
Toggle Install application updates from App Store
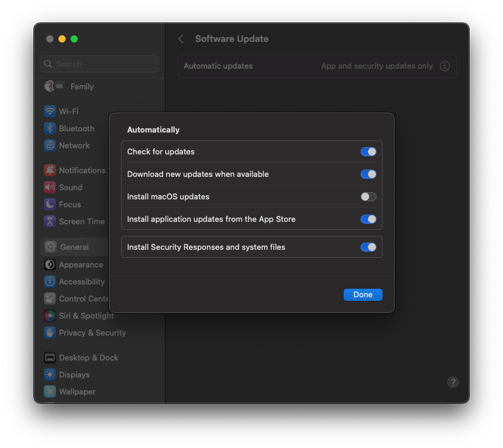tap(368, 219)
